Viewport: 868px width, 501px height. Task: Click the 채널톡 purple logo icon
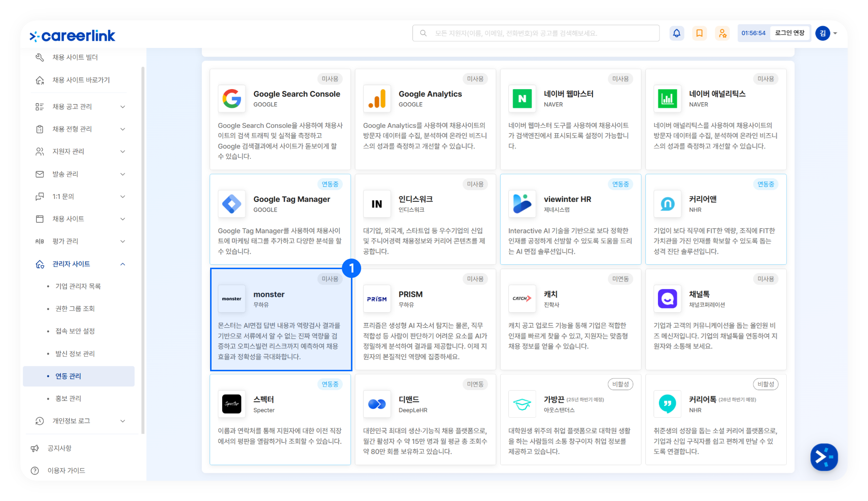tap(668, 299)
